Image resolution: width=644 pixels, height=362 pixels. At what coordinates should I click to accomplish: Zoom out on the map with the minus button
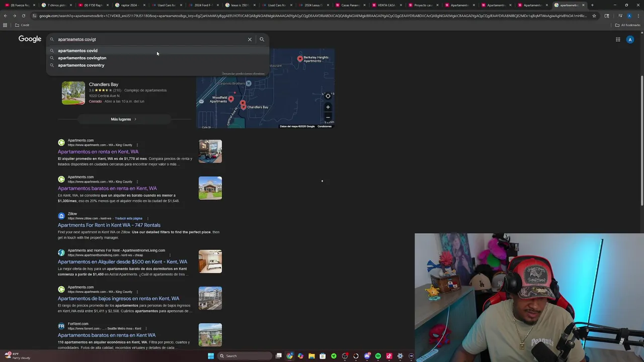328,118
